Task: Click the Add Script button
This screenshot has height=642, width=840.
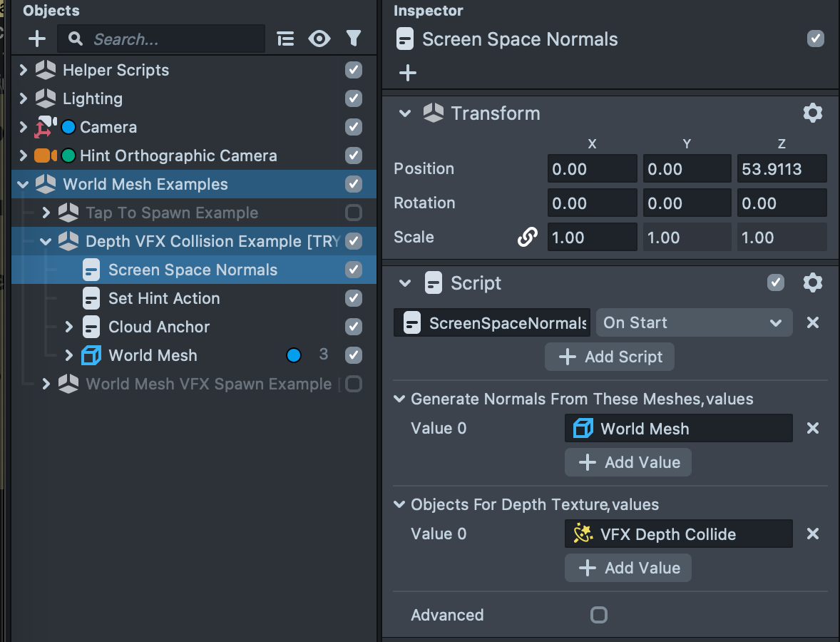Action: click(x=610, y=357)
